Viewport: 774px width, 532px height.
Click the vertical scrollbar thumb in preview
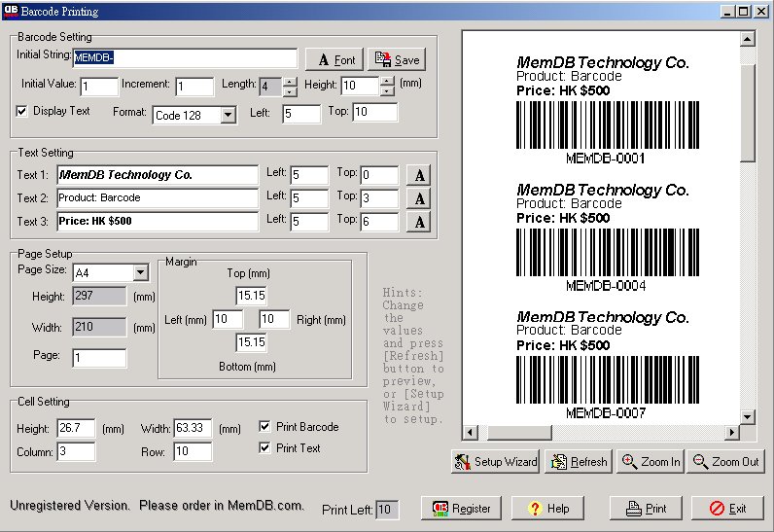coord(748,113)
